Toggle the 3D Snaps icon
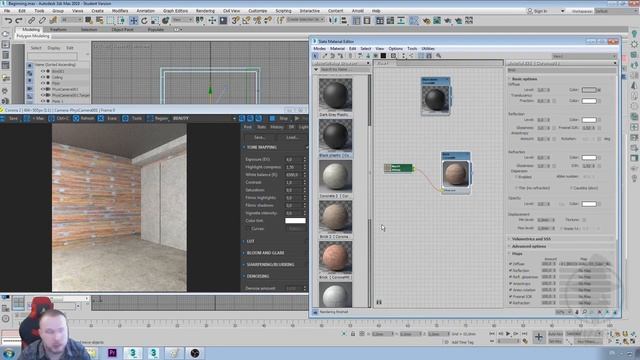 [236, 20]
